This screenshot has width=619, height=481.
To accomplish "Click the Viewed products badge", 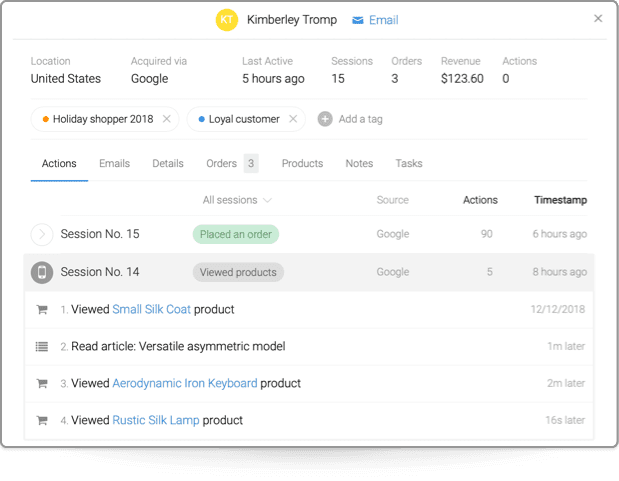I will [238, 272].
